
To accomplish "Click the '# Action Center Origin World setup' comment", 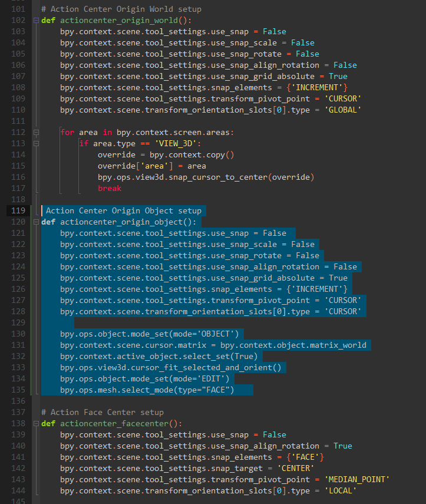I will coord(121,9).
